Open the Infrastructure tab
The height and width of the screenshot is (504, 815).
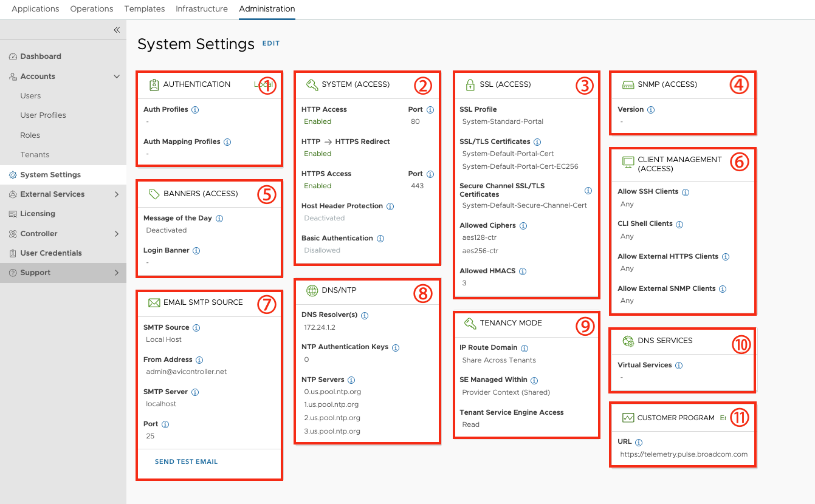(x=202, y=9)
